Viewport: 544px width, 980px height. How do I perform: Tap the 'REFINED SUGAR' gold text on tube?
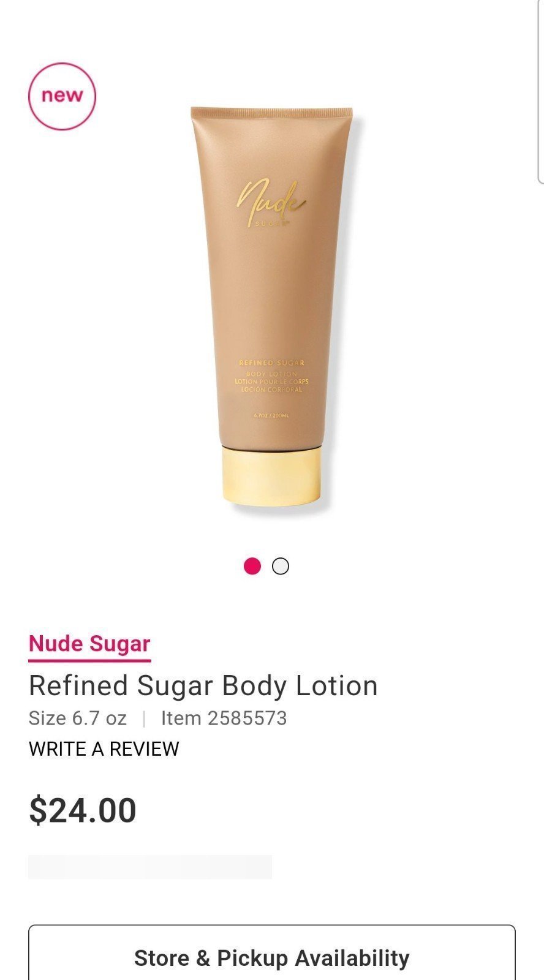(x=271, y=363)
